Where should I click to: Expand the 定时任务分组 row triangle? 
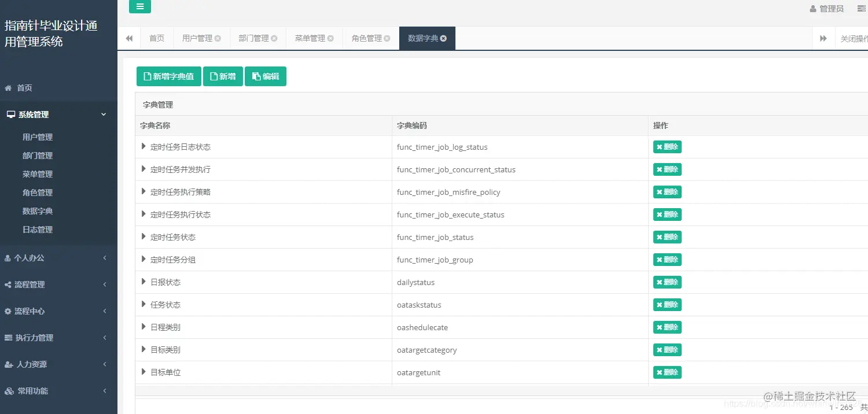point(144,259)
